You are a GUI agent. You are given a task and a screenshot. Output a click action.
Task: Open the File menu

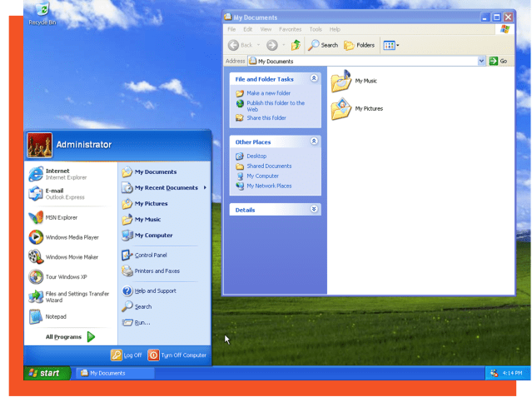point(231,29)
